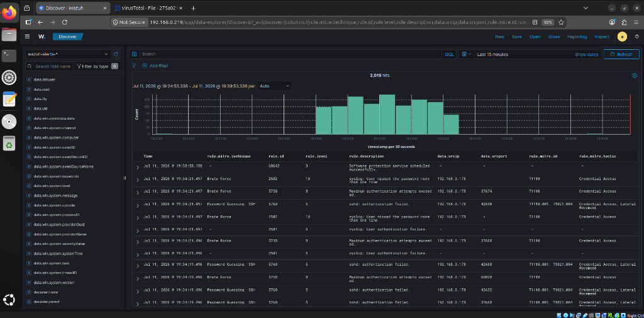This screenshot has width=644, height=318.
Task: Click the browser URL address bar
Action: (x=338, y=22)
